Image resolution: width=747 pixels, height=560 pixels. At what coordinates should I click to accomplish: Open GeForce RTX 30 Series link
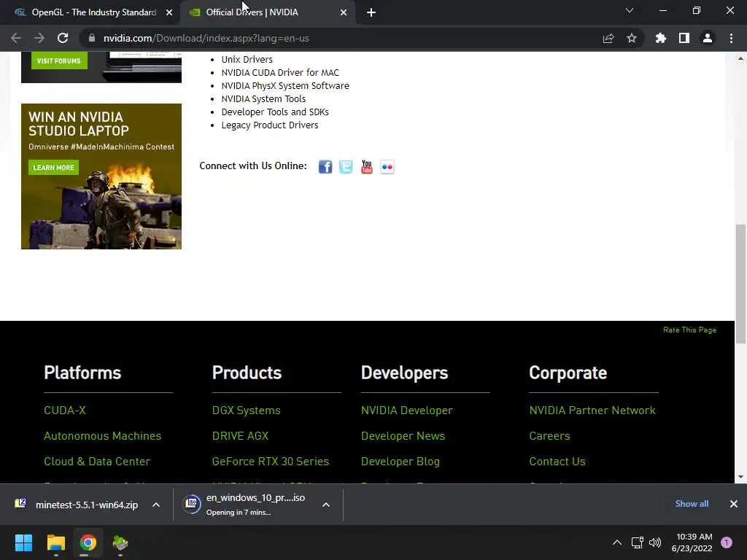271,462
